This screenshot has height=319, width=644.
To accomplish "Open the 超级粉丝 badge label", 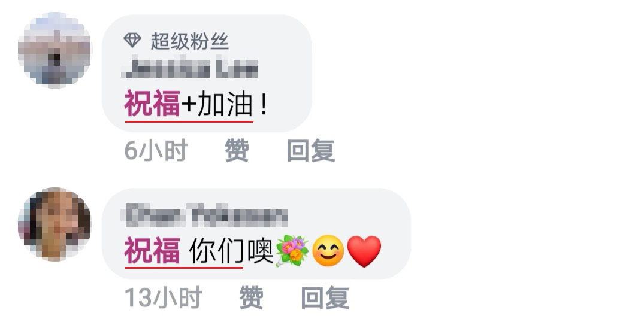I will 189,41.
